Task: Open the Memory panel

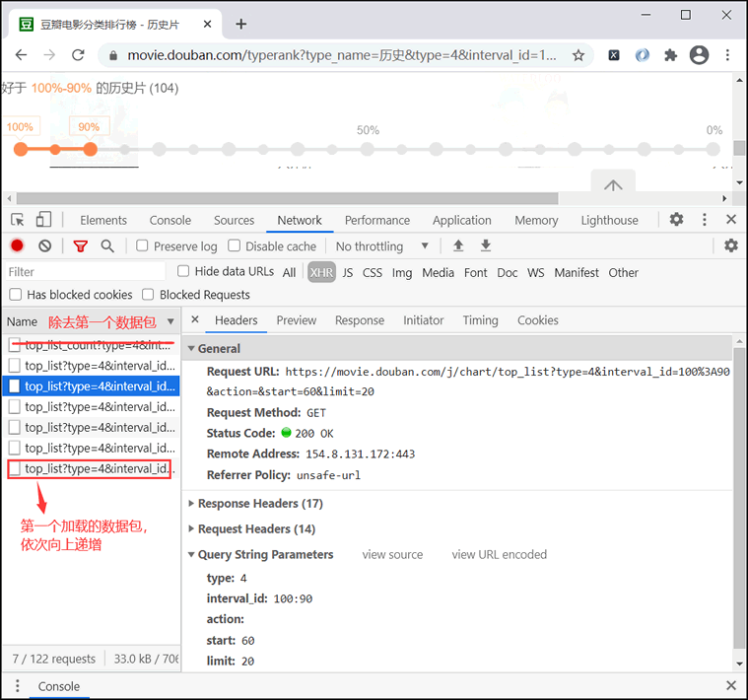Action: click(x=536, y=220)
